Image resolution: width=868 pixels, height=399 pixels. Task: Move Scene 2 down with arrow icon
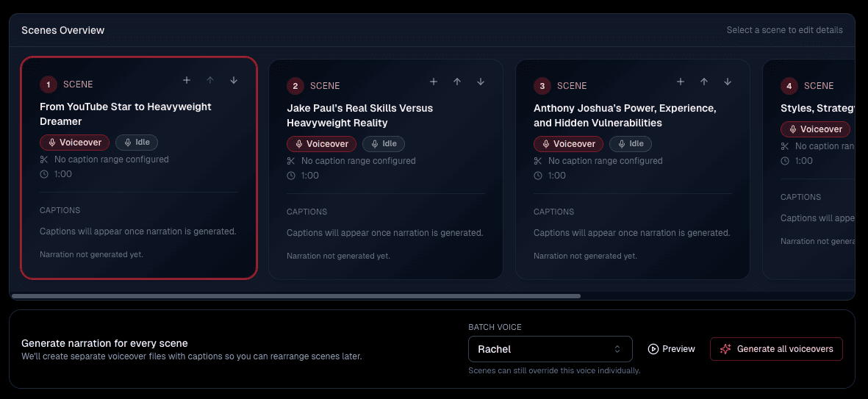point(481,82)
